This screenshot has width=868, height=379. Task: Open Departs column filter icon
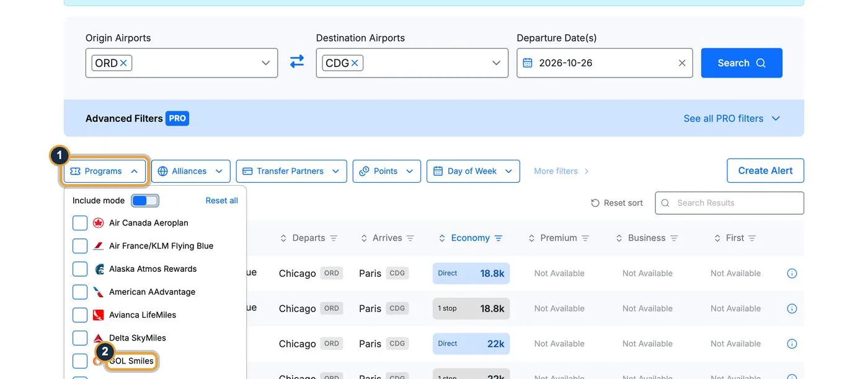334,238
